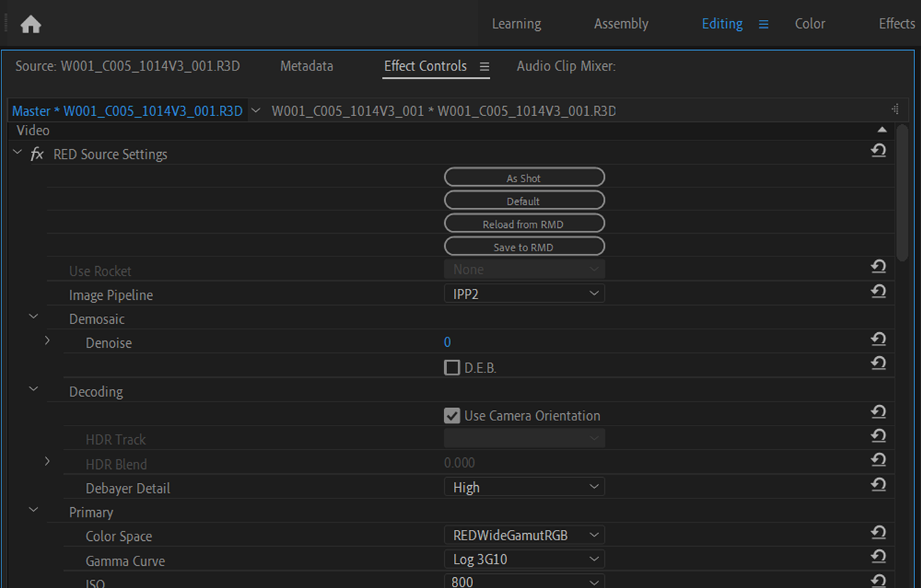This screenshot has width=921, height=588.
Task: Switch to the Effects workspace
Action: (x=897, y=24)
